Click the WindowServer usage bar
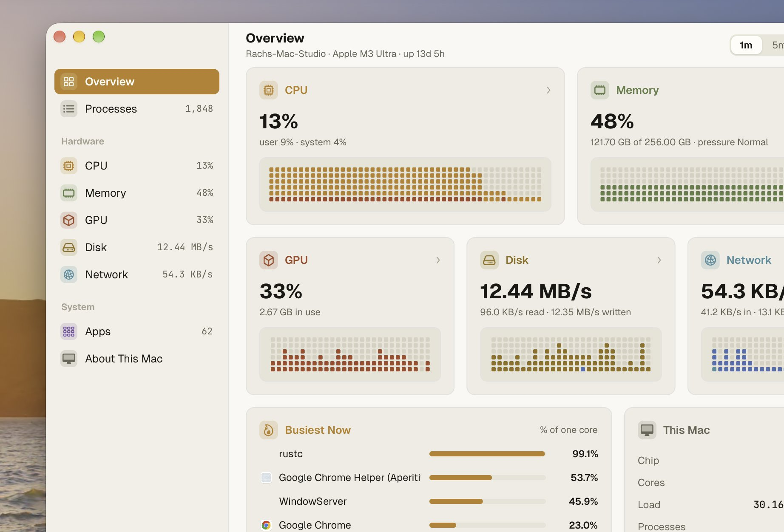This screenshot has height=532, width=784. (x=487, y=501)
